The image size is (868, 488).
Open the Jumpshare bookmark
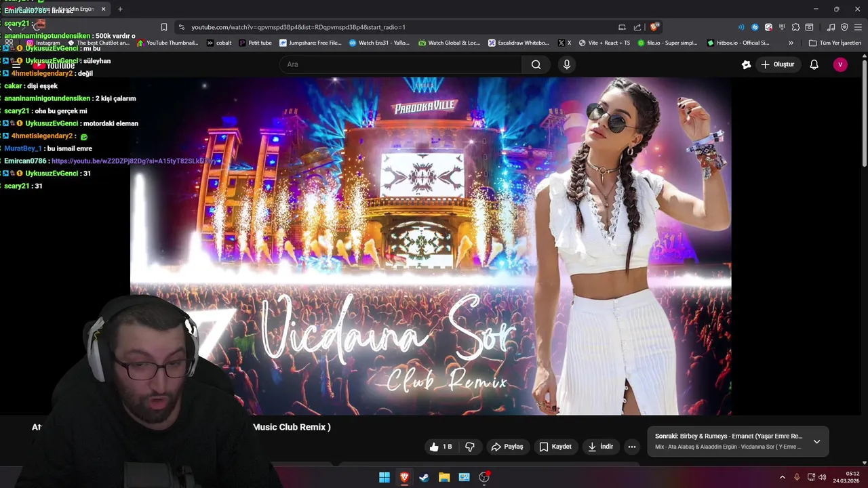(311, 43)
